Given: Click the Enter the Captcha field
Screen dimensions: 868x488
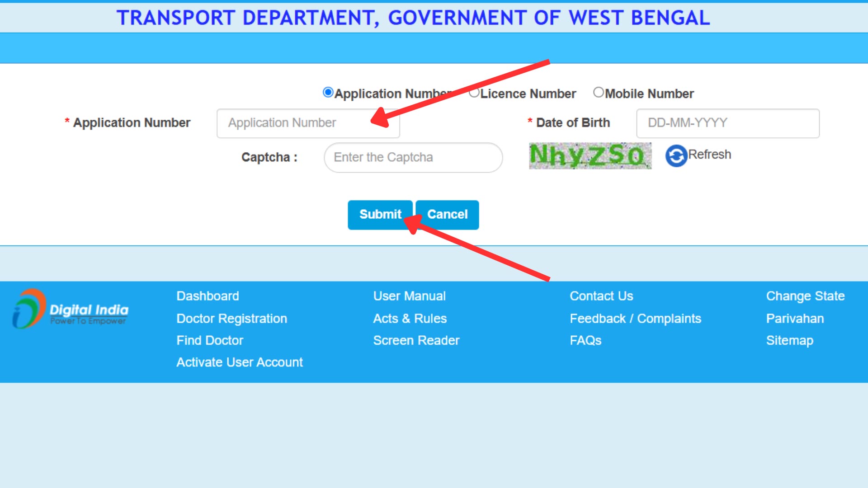Looking at the screenshot, I should [412, 157].
